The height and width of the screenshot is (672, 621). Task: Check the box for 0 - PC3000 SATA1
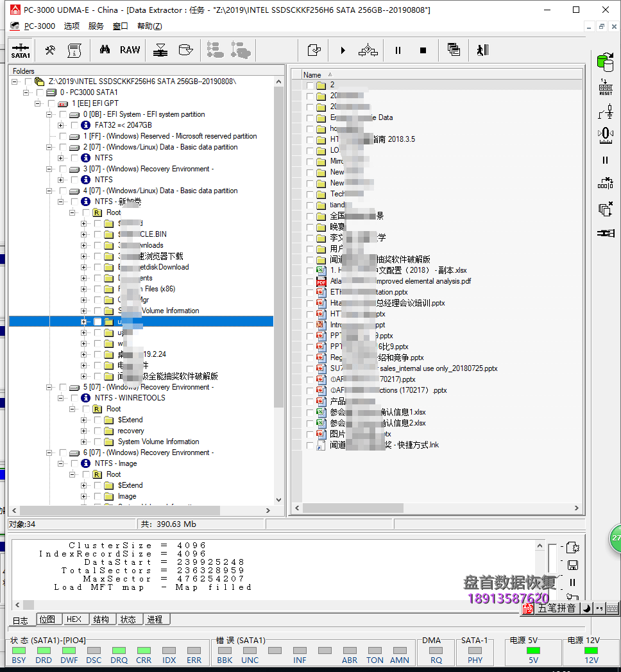coord(40,92)
